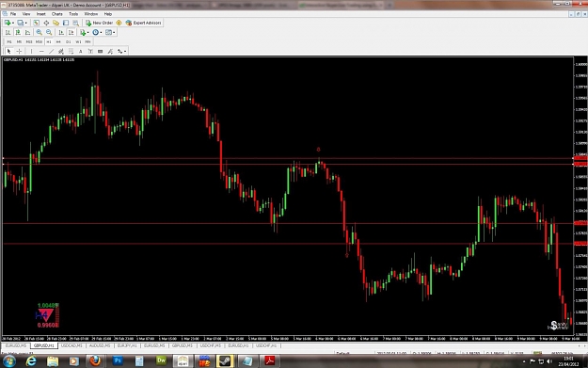The height and width of the screenshot is (368, 588).
Task: Expand the Periods dropdown arrow
Action: pyautogui.click(x=101, y=32)
